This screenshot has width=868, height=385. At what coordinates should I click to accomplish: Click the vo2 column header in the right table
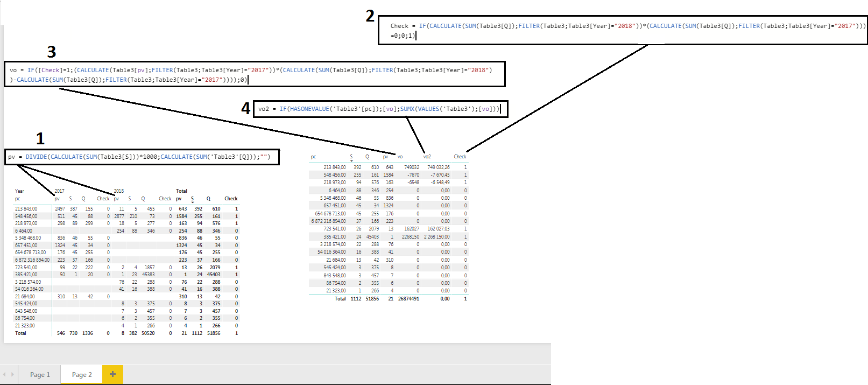(427, 157)
